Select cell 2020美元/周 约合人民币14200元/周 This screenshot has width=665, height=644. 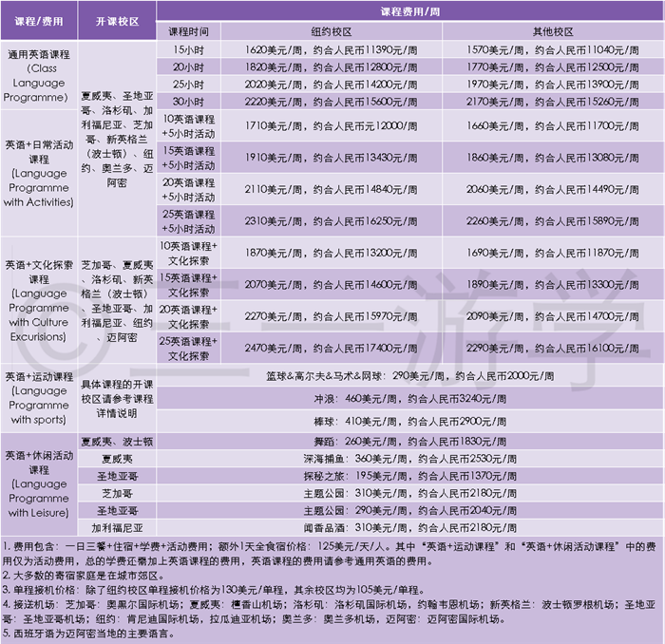coord(332,85)
